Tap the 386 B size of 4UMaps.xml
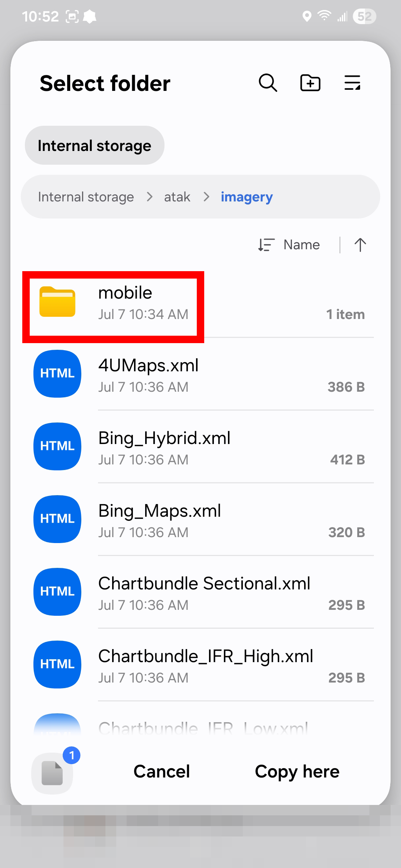Viewport: 401px width, 868px height. click(x=346, y=387)
